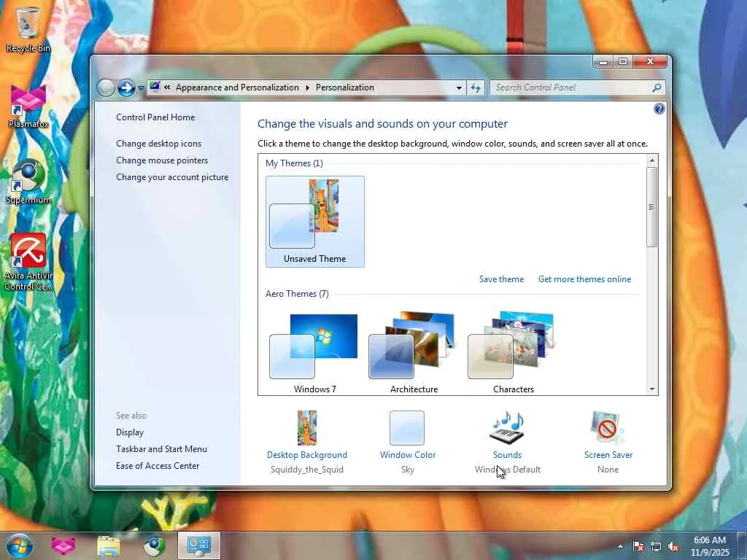Click the search magnifier icon
This screenshot has height=560, width=747.
(657, 87)
